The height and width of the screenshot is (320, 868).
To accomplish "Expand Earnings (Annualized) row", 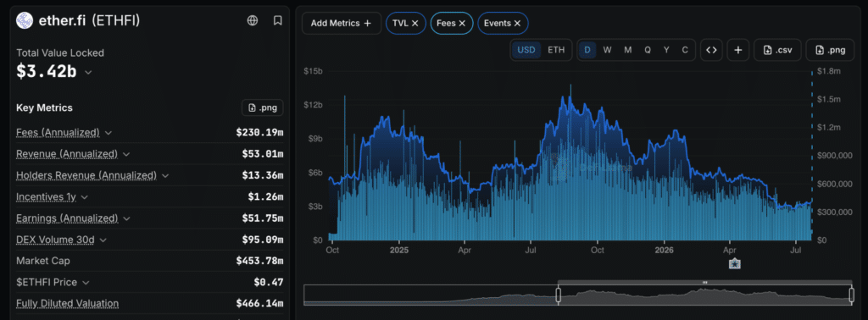I will point(127,218).
